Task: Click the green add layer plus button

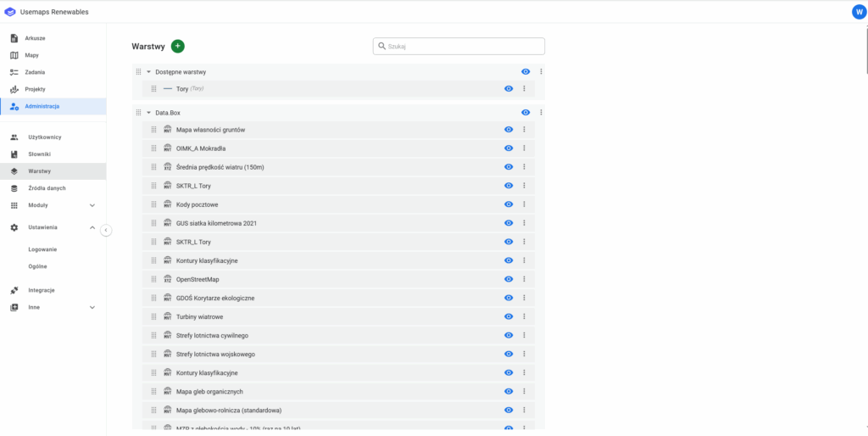Action: [x=177, y=46]
